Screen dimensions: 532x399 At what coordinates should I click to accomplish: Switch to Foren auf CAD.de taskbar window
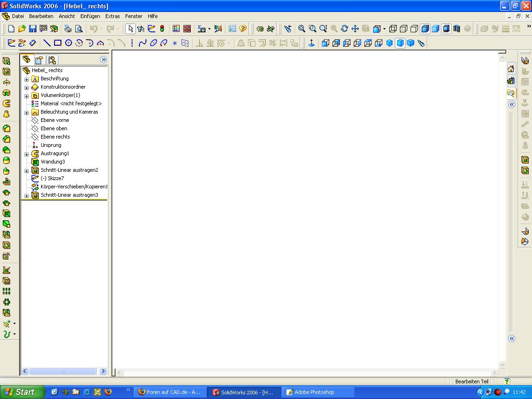tap(169, 392)
